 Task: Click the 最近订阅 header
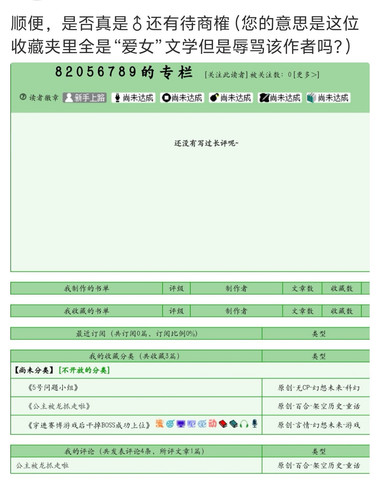[136, 334]
